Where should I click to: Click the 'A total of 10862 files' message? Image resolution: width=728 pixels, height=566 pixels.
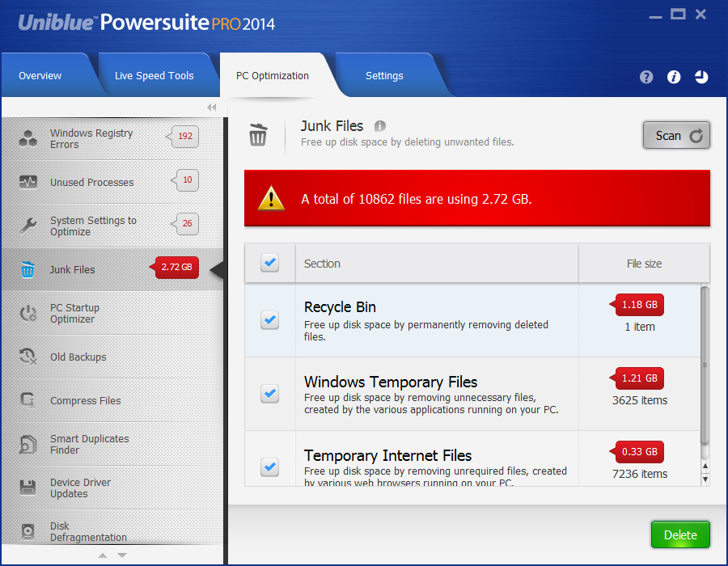[417, 199]
